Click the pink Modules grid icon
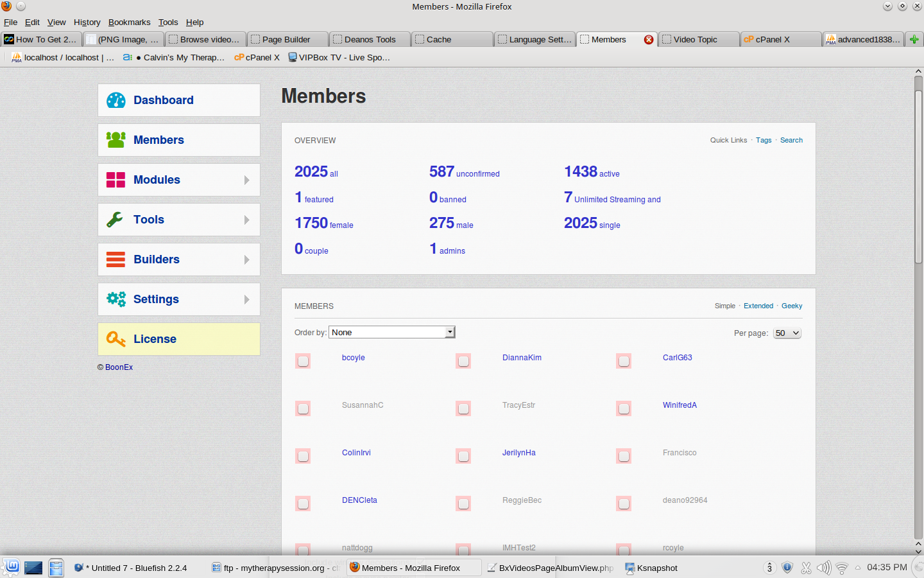924x578 pixels. 116,180
